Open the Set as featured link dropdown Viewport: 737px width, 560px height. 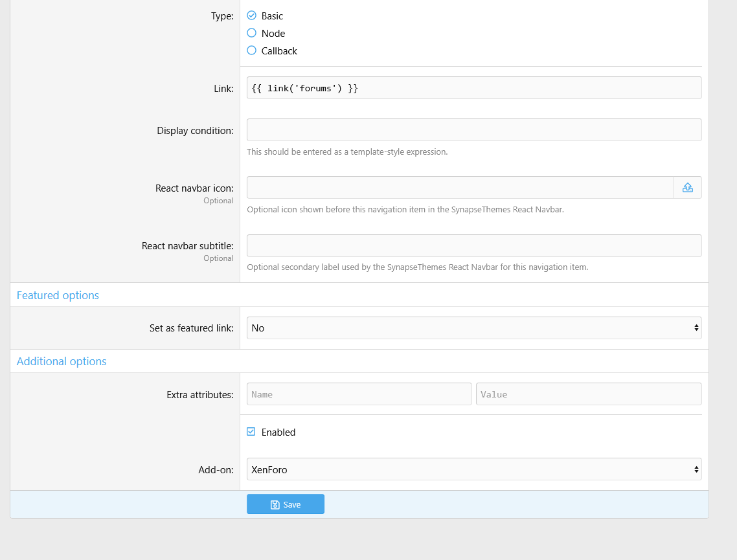tap(473, 328)
